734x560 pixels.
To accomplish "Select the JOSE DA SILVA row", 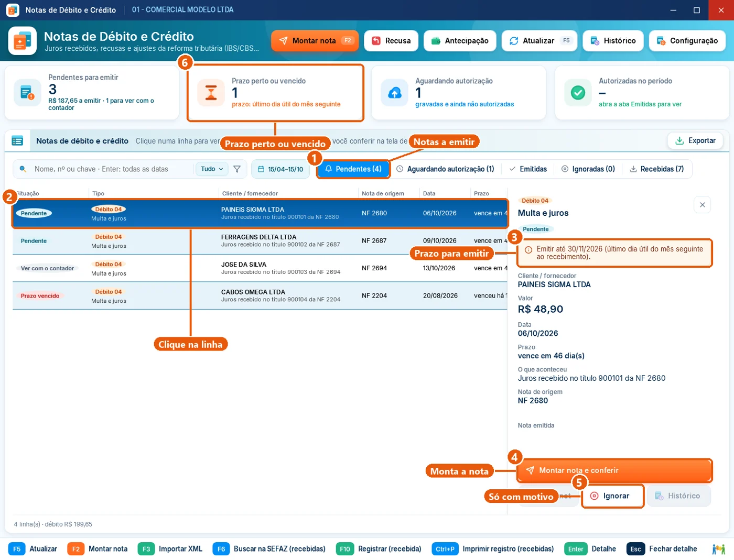I will click(260, 268).
